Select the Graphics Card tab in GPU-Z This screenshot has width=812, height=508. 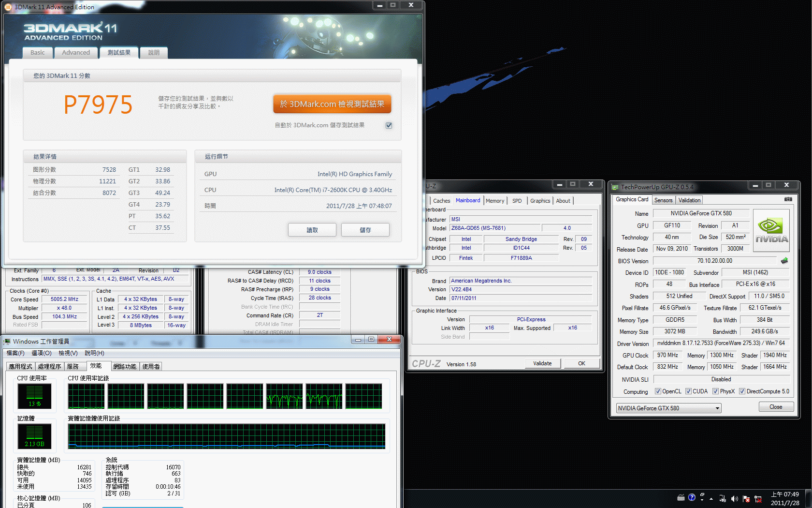click(632, 199)
